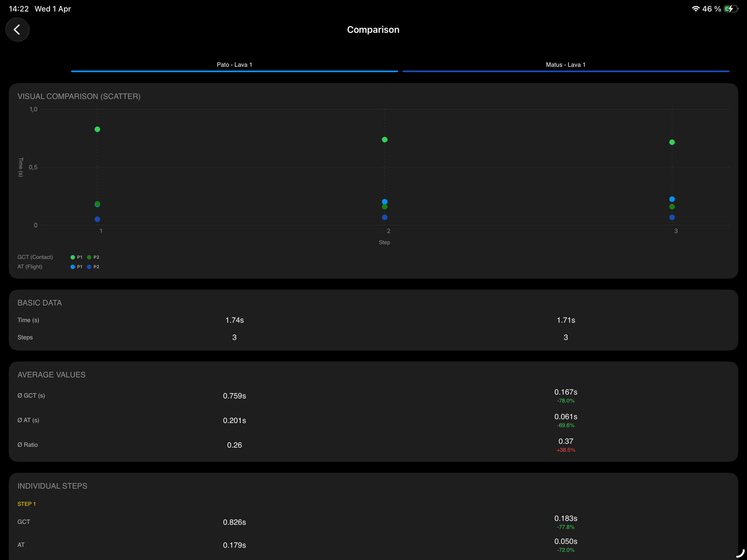Tap the -69.6% difference label
Screen dimensions: 747x560
pos(566,425)
